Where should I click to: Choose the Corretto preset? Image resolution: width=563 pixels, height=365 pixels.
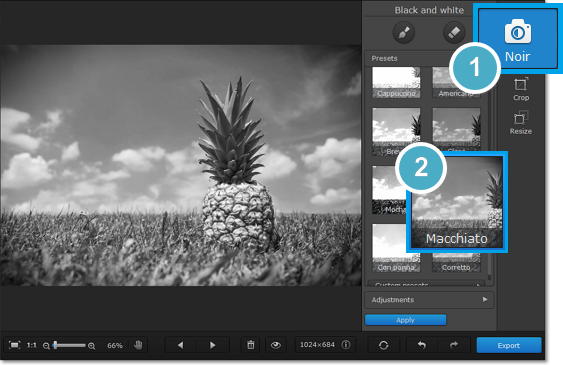pos(456,263)
